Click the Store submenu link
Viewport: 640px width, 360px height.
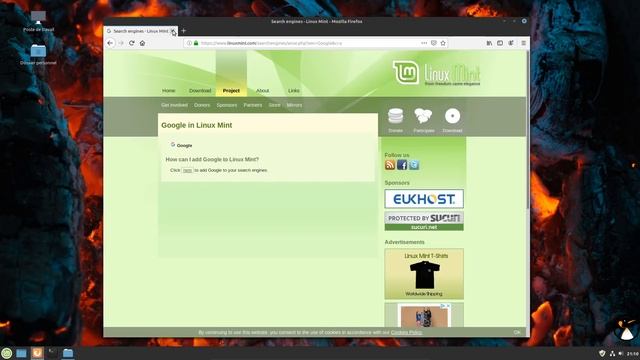(x=275, y=105)
